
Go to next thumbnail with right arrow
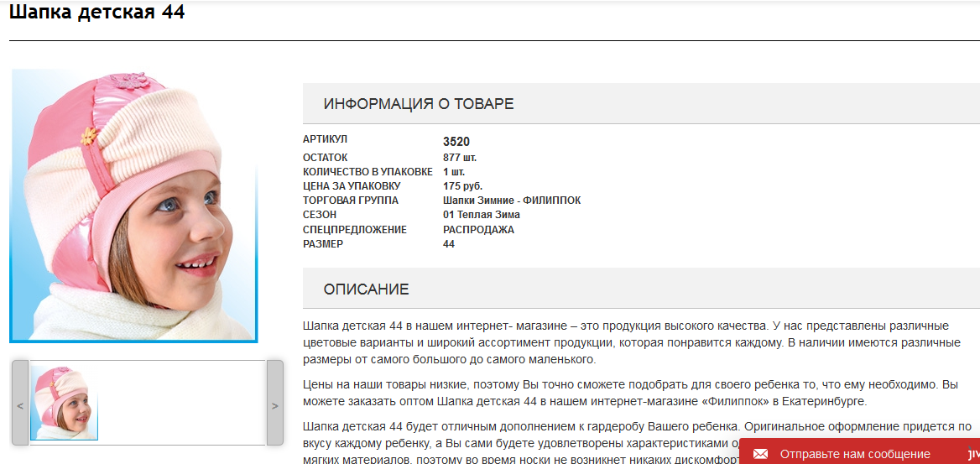tap(275, 404)
